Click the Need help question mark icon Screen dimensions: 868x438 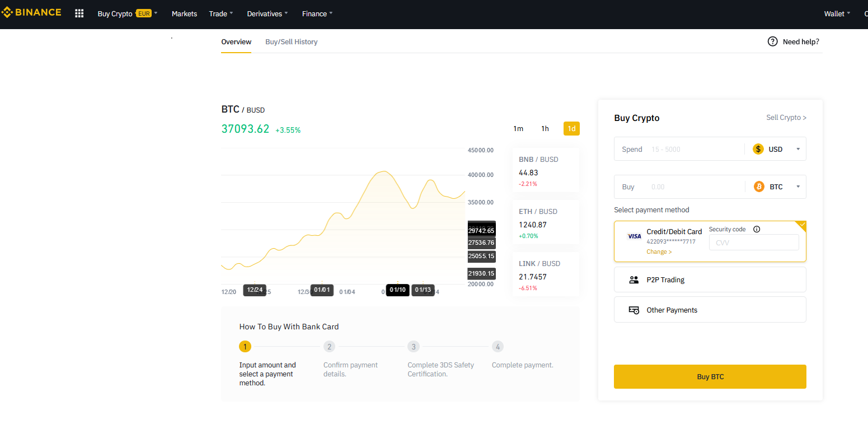[772, 41]
